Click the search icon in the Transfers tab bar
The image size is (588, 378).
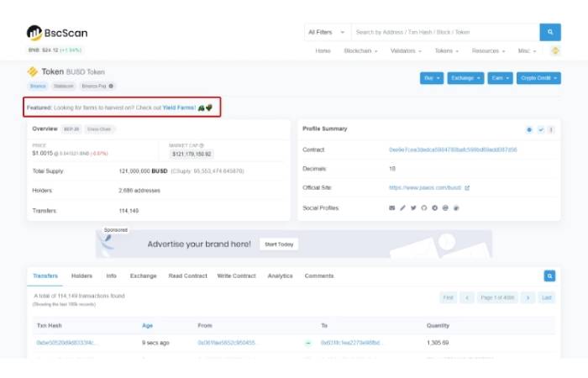[549, 276]
